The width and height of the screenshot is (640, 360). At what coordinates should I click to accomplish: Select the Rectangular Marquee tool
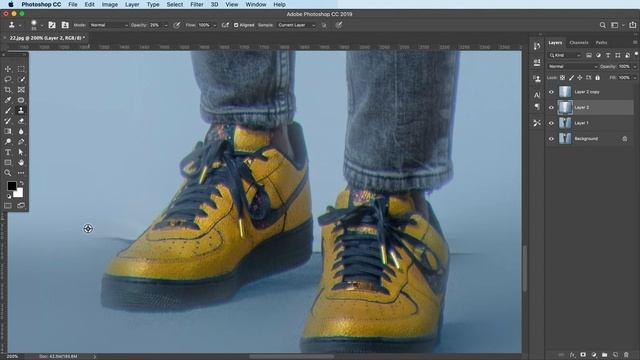pos(21,69)
